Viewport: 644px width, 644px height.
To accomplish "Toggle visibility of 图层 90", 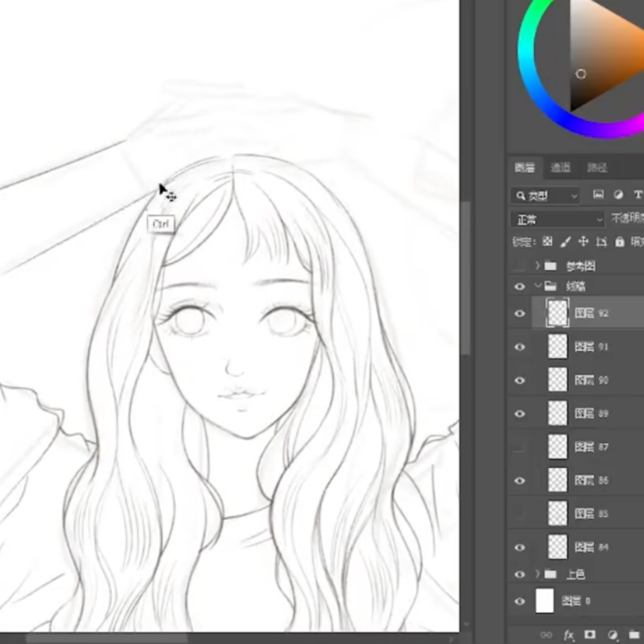I will pos(519,380).
